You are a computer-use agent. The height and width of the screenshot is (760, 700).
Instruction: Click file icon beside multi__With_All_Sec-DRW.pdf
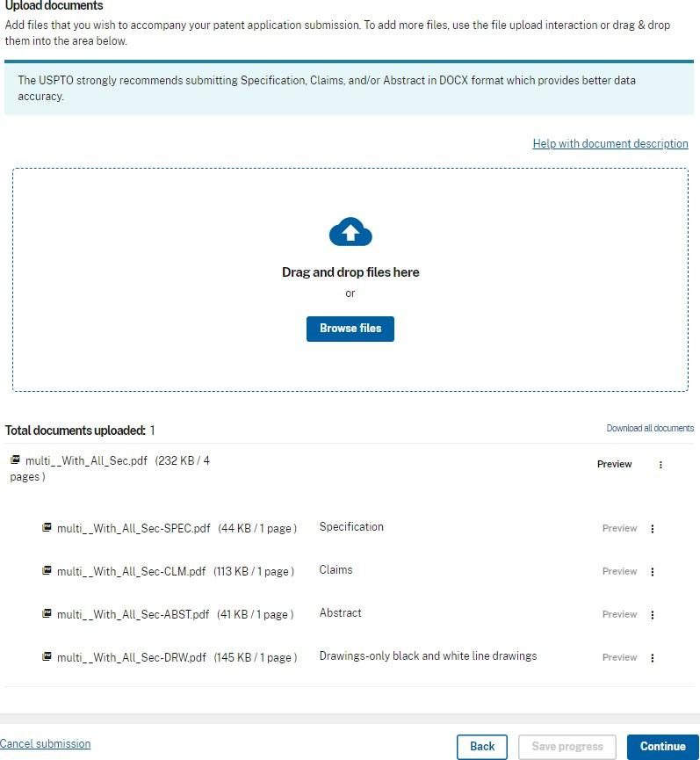[47, 656]
